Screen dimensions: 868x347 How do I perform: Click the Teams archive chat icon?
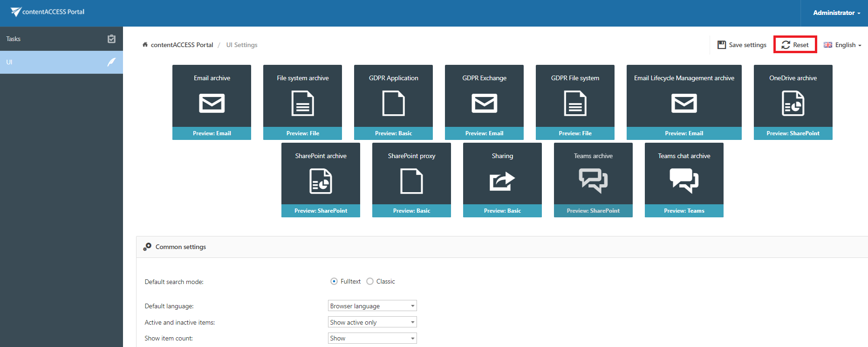click(x=593, y=181)
